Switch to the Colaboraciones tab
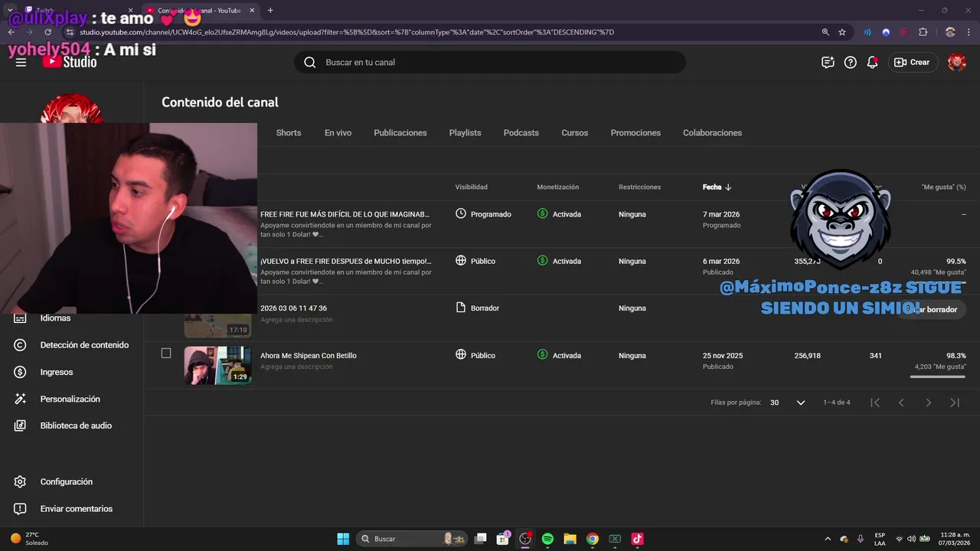This screenshot has height=551, width=980. pyautogui.click(x=712, y=132)
